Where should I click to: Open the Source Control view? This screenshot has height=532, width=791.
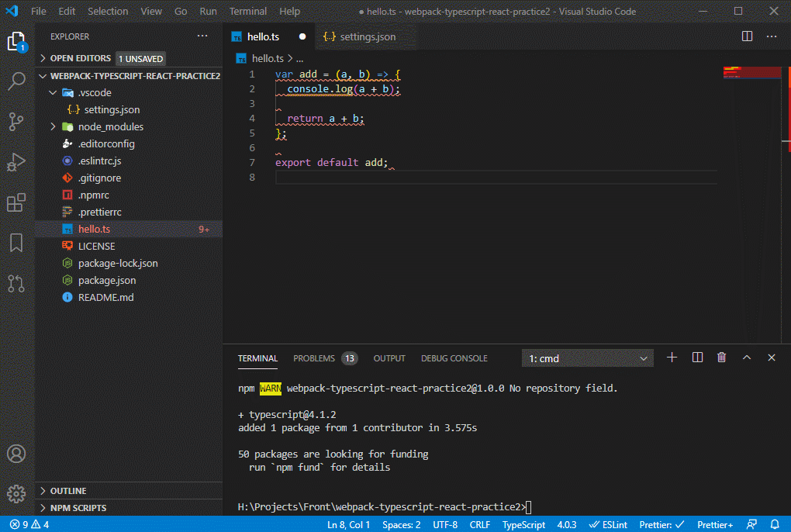click(16, 122)
